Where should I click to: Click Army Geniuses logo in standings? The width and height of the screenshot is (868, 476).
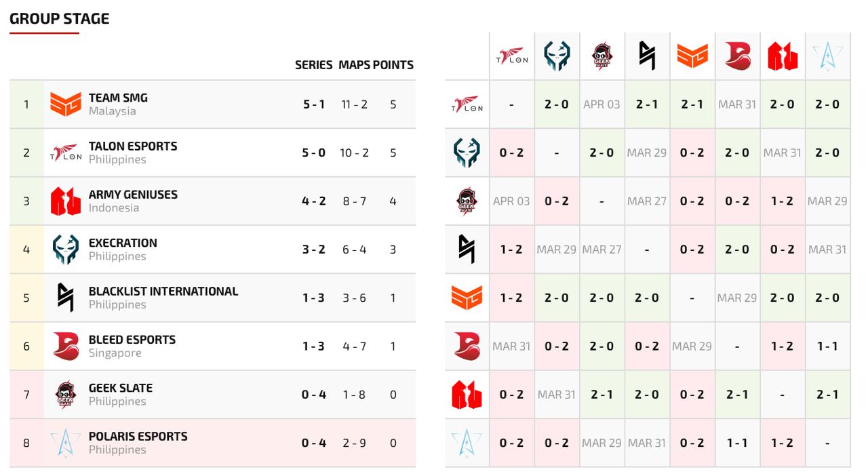click(x=66, y=201)
